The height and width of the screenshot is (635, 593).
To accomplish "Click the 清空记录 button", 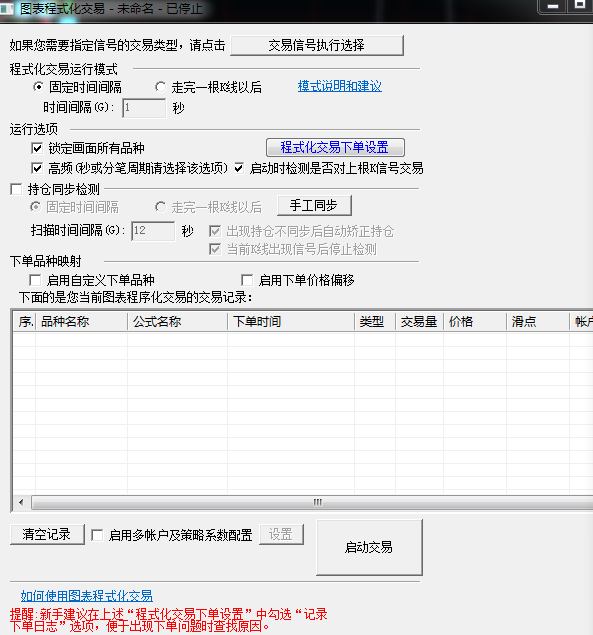I will pyautogui.click(x=47, y=535).
